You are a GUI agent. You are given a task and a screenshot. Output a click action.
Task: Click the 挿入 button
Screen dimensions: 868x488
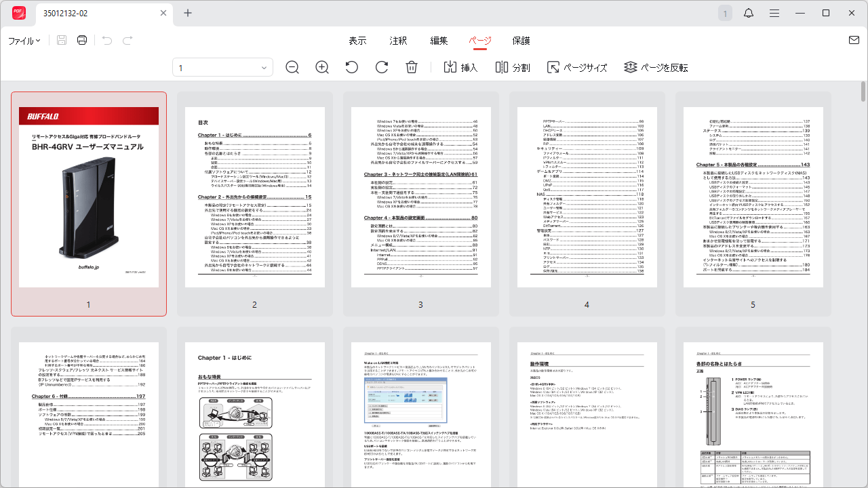coord(460,68)
